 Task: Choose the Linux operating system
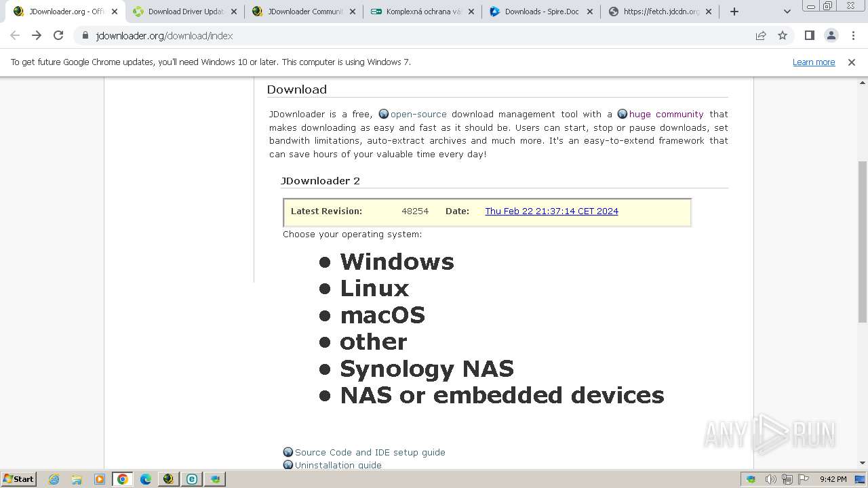click(x=374, y=288)
